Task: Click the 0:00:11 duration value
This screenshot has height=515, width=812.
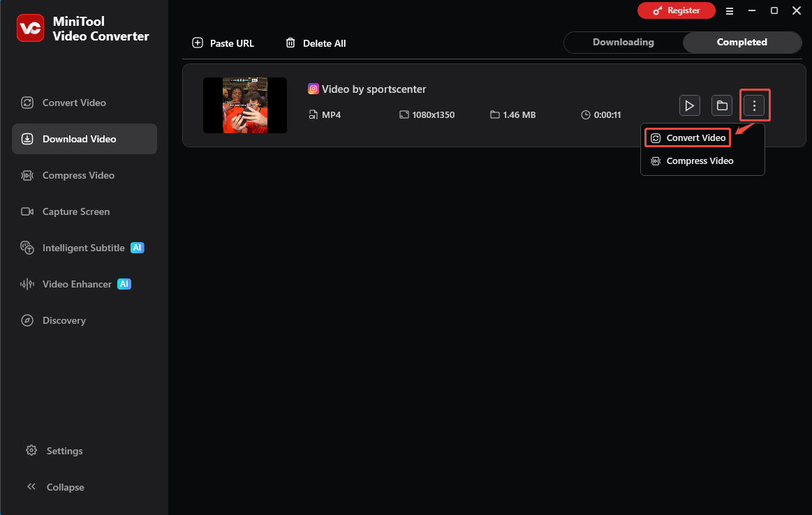Action: (607, 115)
